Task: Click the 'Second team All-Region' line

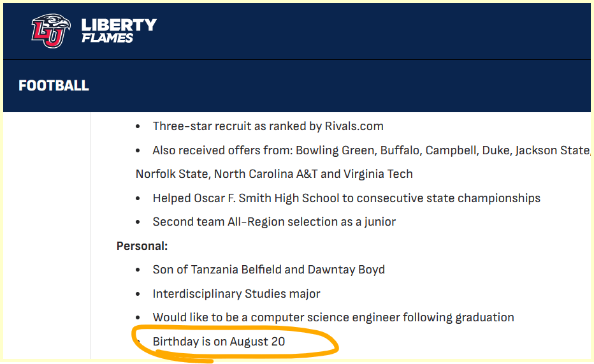Action: 274,222
